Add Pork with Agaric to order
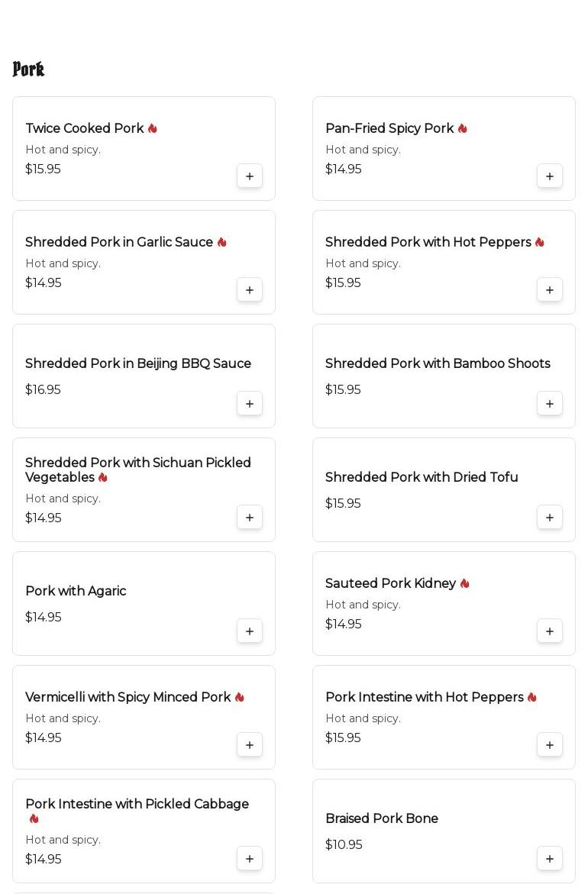588x894 pixels. tap(250, 631)
